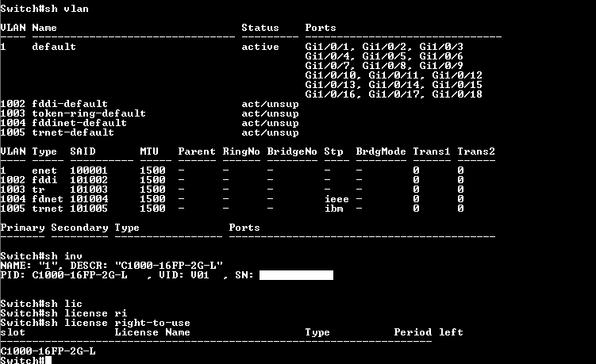Image resolution: width=596 pixels, height=364 pixels.
Task: Click the VID value V01
Action: pyautogui.click(x=200, y=274)
